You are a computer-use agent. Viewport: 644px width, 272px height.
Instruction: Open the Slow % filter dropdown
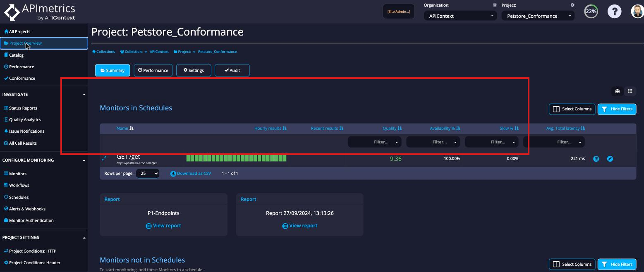pos(492,142)
